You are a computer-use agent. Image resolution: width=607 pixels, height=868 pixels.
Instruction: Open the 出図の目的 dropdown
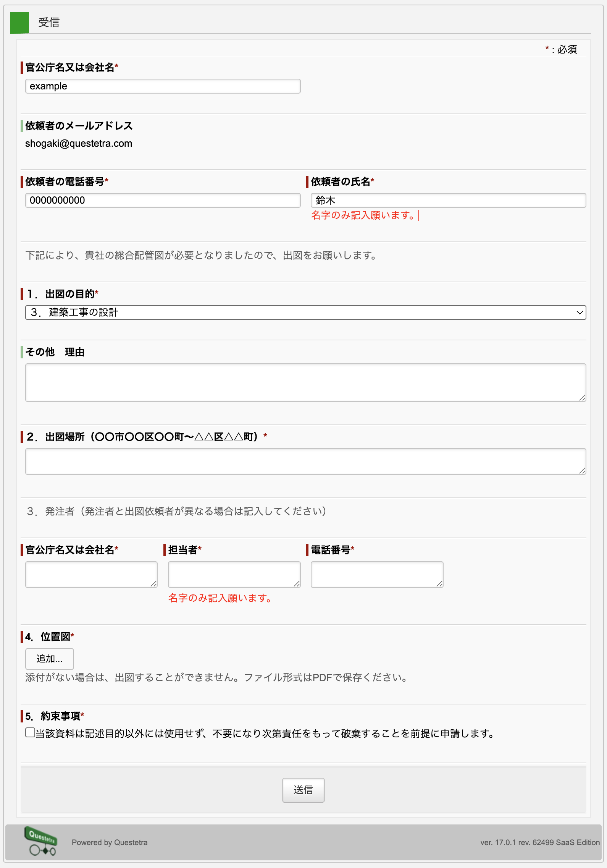coord(305,312)
